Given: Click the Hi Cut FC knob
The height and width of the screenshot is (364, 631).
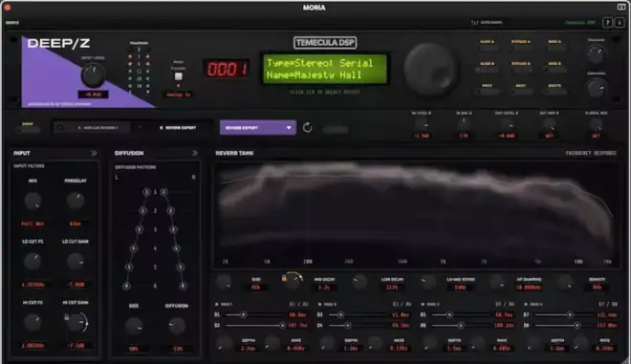Looking at the screenshot, I should 33,323.
